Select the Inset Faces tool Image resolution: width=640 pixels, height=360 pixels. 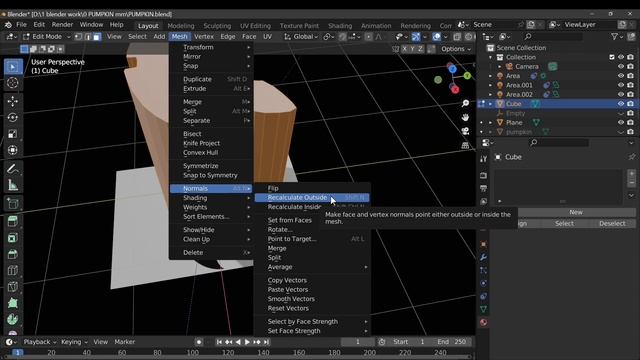point(13,238)
